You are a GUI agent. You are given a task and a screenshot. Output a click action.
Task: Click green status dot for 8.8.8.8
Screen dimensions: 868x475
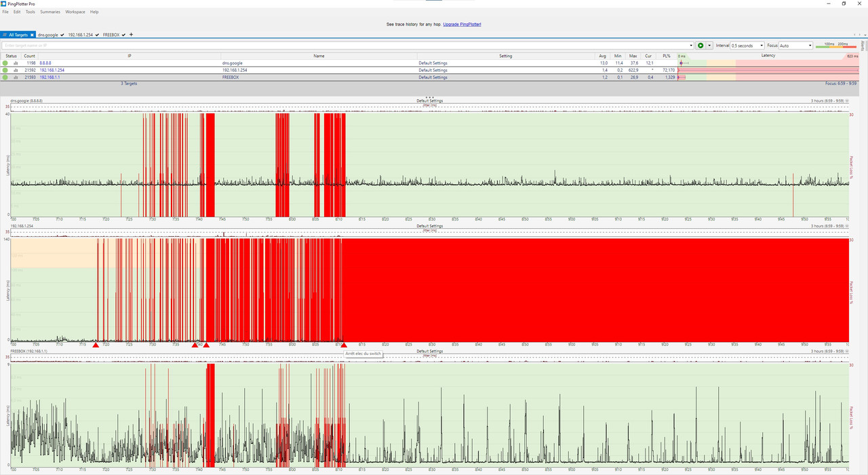[5, 63]
